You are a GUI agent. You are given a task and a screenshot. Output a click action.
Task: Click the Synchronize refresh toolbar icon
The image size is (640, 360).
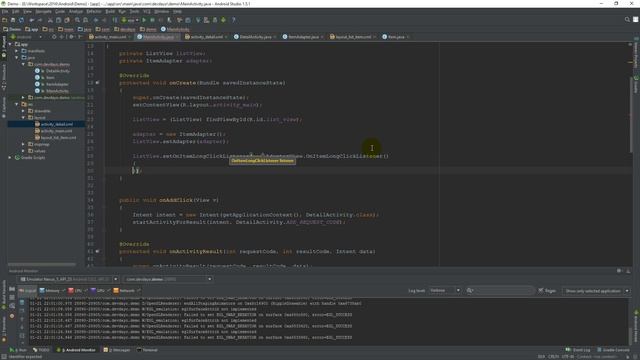click(21, 20)
